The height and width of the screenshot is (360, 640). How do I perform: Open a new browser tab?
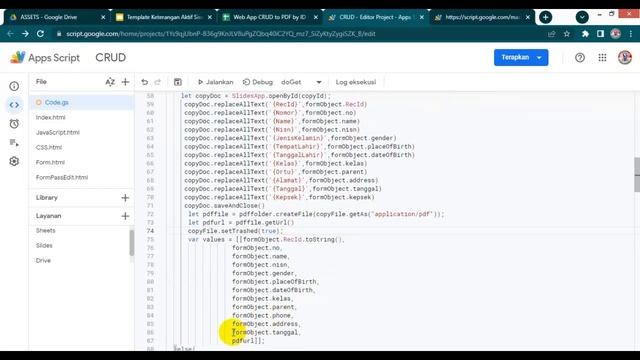[x=545, y=17]
